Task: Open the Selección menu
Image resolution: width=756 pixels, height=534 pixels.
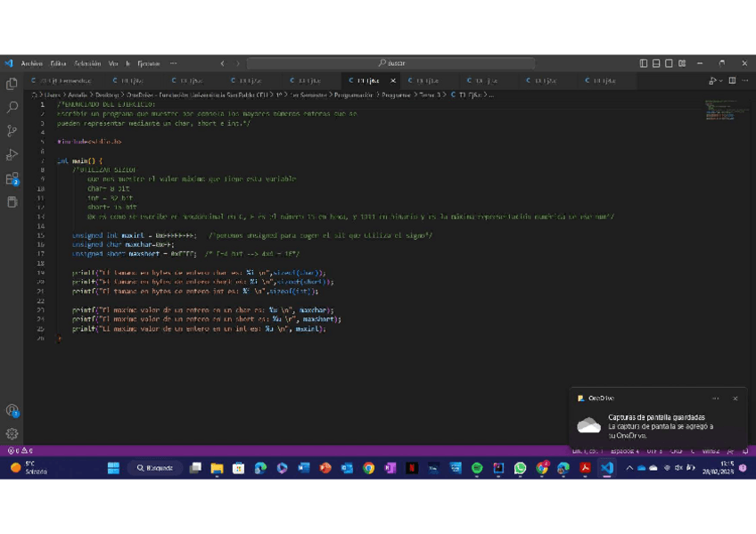Action: [87, 63]
